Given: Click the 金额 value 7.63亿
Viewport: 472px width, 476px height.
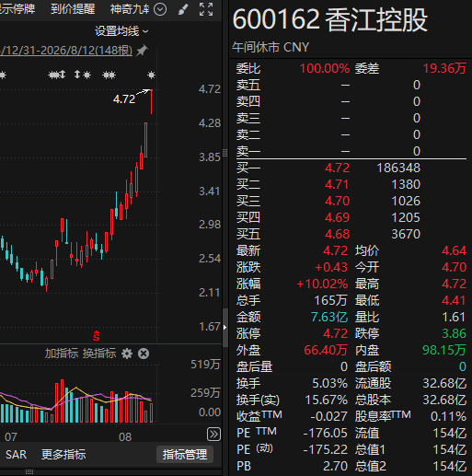Looking at the screenshot, I should point(329,317).
